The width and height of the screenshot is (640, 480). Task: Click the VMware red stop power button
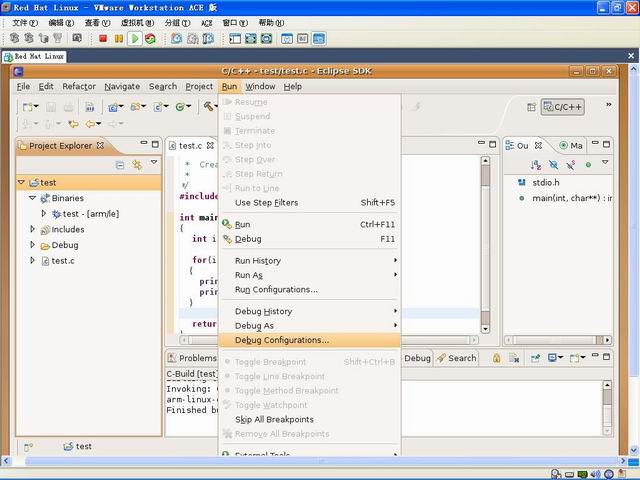click(x=103, y=38)
